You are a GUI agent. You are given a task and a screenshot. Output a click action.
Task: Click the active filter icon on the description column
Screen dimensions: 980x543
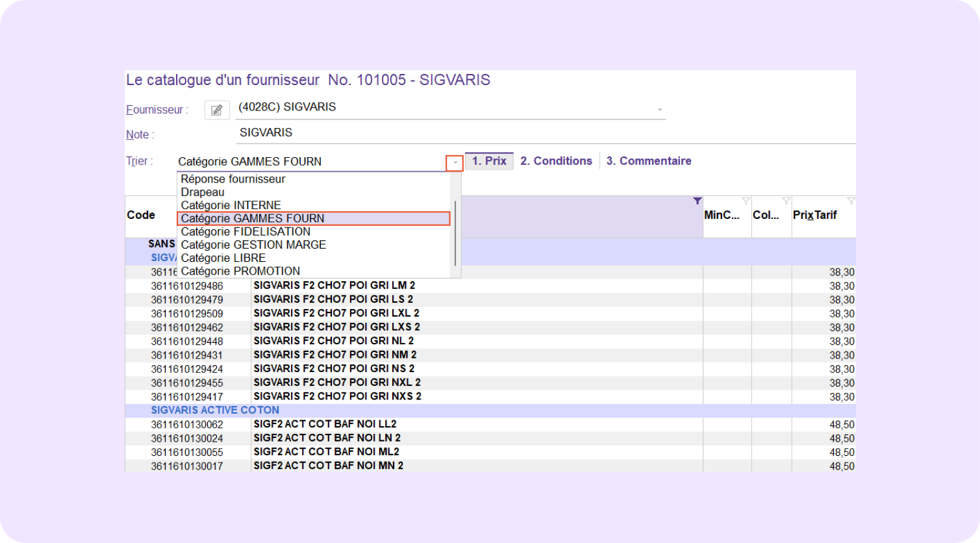(697, 201)
